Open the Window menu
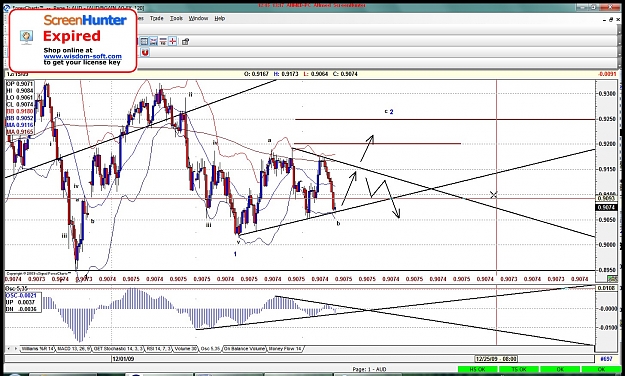 point(199,18)
